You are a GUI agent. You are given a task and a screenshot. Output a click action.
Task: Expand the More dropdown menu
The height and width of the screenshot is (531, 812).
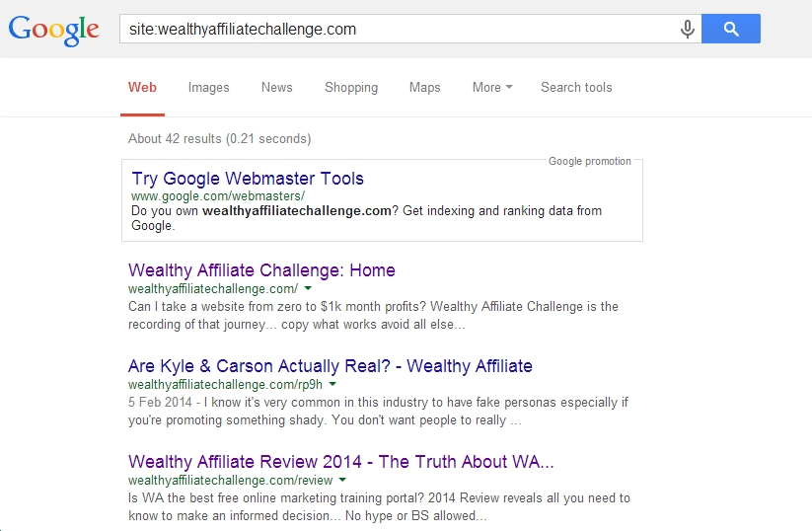492,88
